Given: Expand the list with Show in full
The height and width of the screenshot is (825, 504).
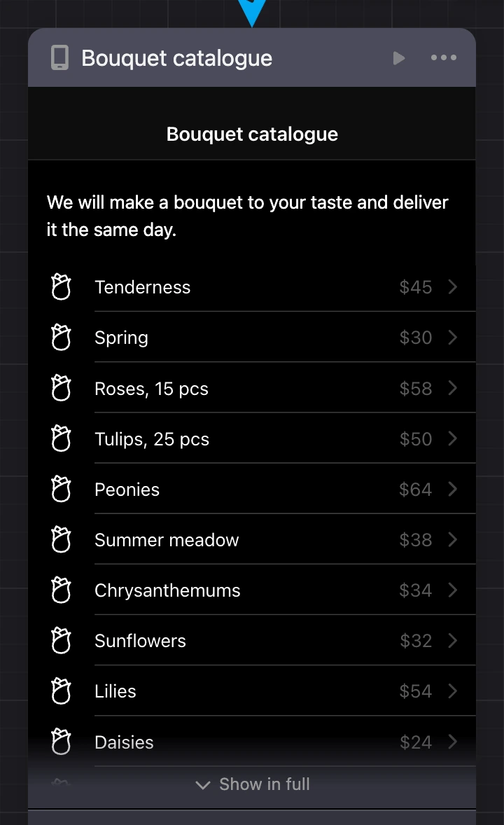Looking at the screenshot, I should (252, 784).
